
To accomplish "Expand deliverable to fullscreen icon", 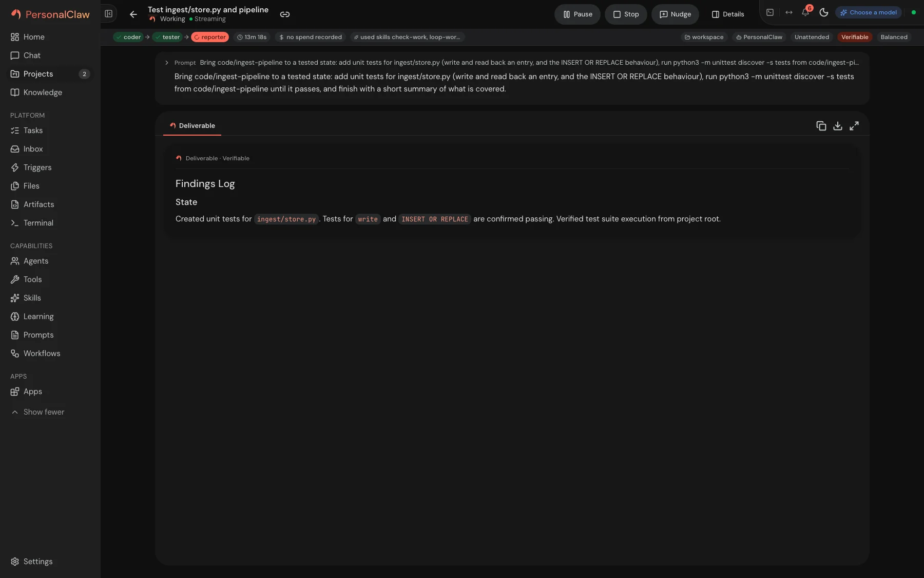I will (x=854, y=126).
